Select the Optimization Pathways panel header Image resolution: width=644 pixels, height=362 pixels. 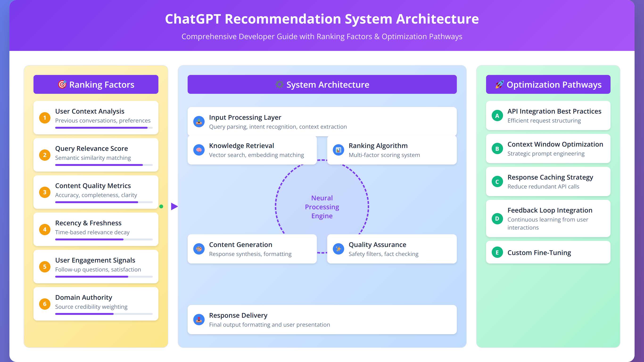(548, 85)
